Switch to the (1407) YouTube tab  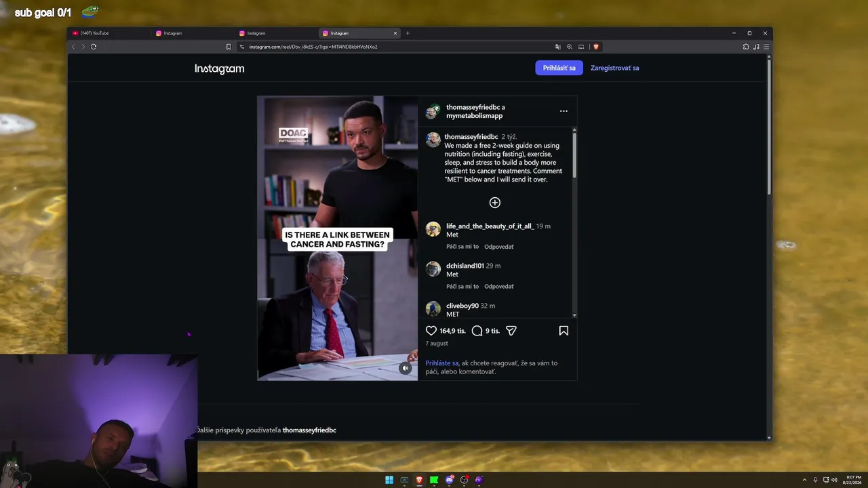(110, 33)
